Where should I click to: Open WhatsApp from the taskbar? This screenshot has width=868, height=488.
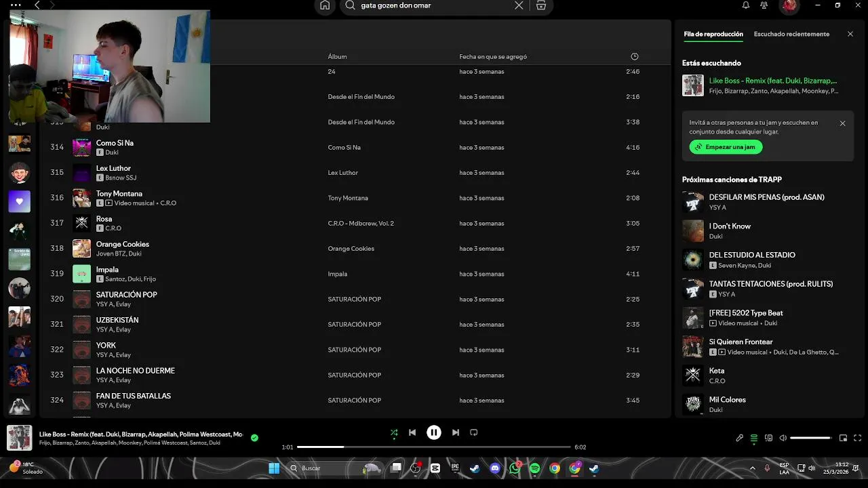coord(515,468)
